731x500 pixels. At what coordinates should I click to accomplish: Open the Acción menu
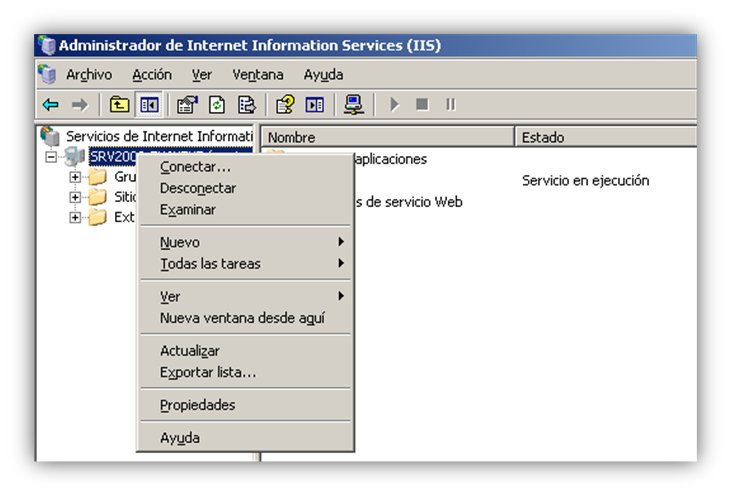pos(152,75)
